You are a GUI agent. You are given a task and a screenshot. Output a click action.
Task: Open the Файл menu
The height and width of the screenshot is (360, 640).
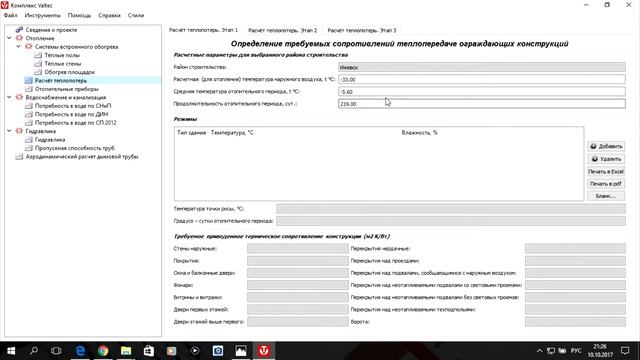pos(11,15)
